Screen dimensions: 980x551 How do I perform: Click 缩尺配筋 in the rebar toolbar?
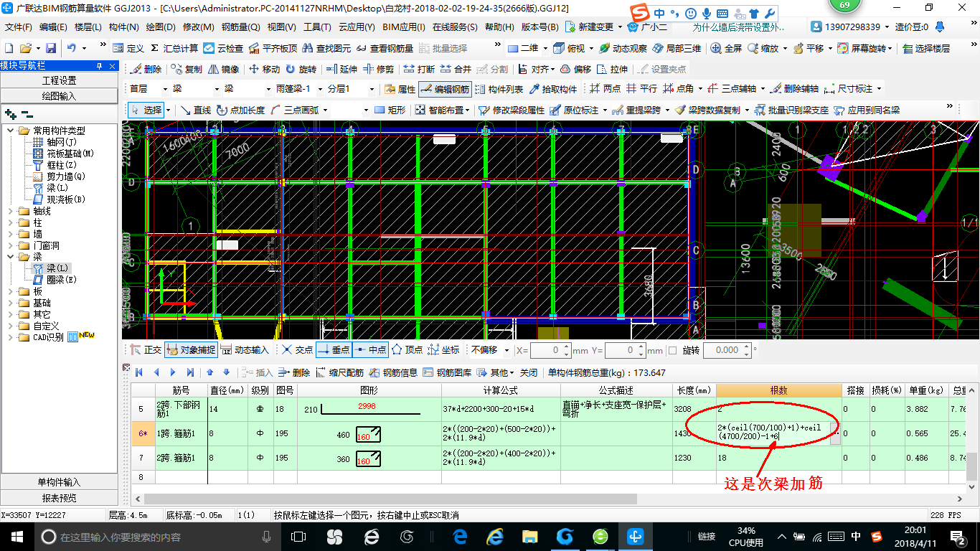click(340, 372)
